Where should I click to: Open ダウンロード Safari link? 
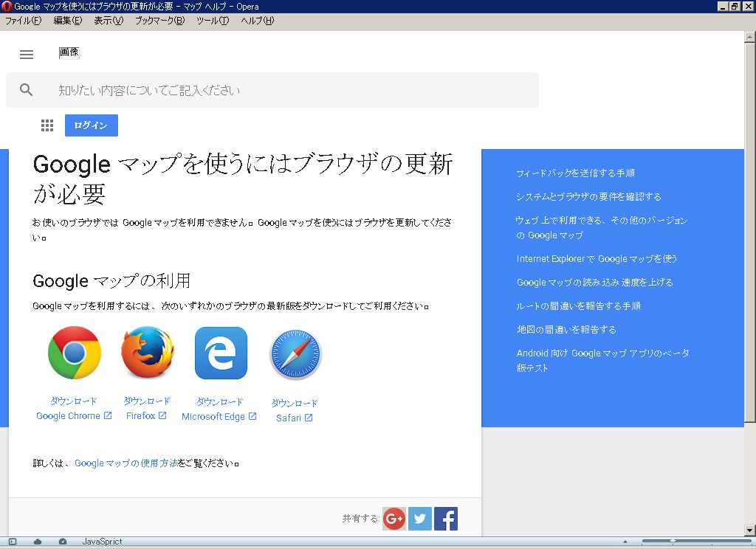pyautogui.click(x=295, y=411)
